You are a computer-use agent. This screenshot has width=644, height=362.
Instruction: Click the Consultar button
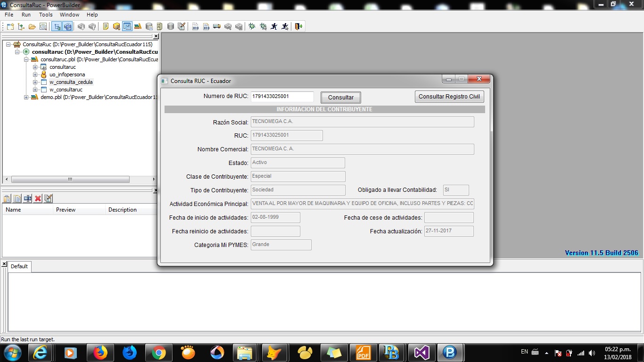click(x=341, y=98)
